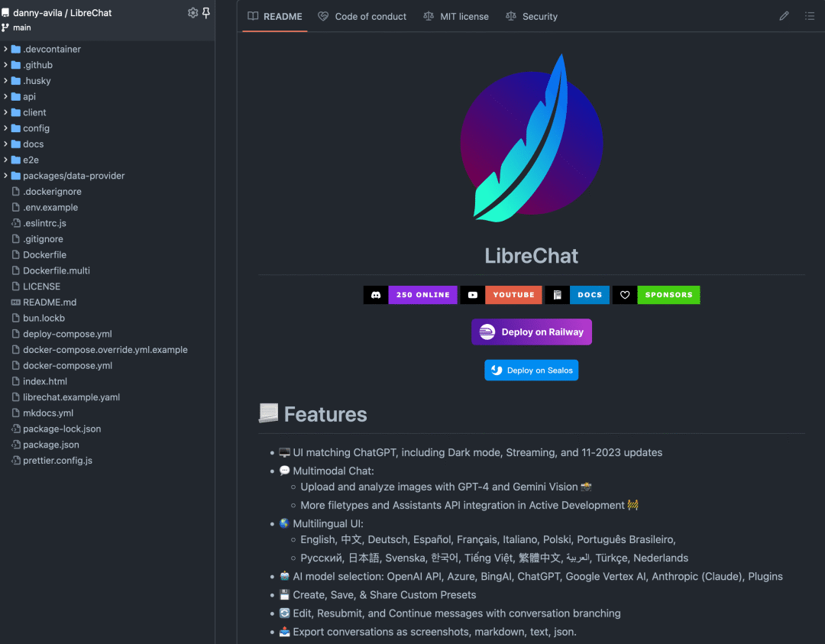Click the "Multilingual UI:" list item

point(328,523)
